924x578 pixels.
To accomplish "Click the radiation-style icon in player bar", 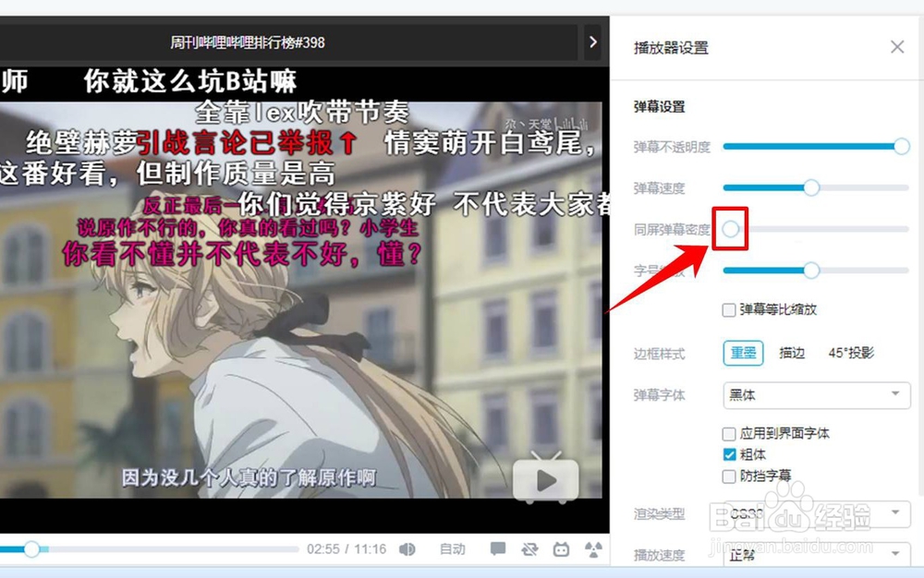I will 593,549.
